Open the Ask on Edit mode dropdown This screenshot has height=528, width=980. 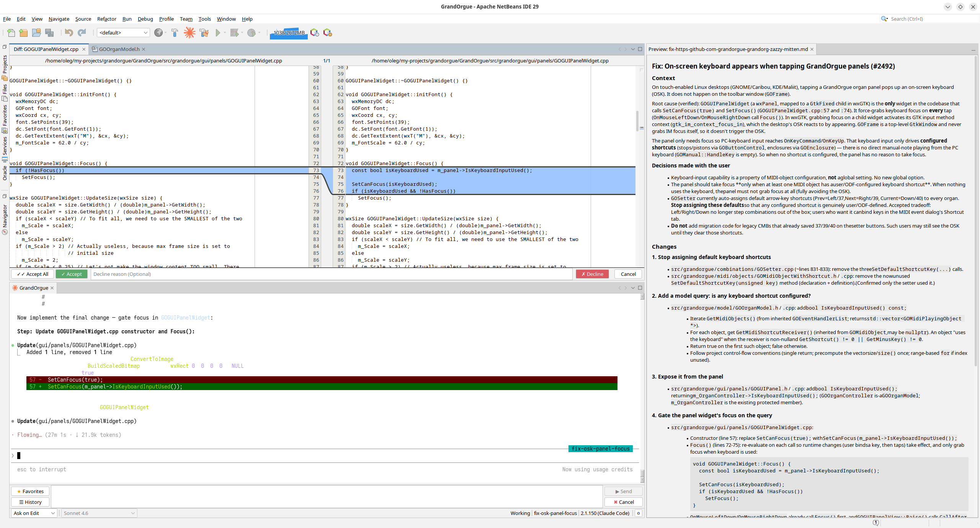tap(34, 513)
